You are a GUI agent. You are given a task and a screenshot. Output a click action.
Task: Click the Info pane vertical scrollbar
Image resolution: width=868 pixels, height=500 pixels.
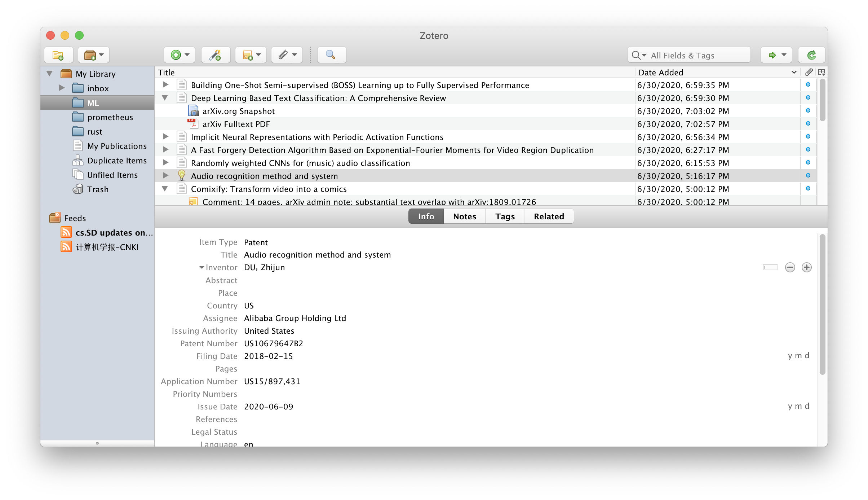coord(822,304)
